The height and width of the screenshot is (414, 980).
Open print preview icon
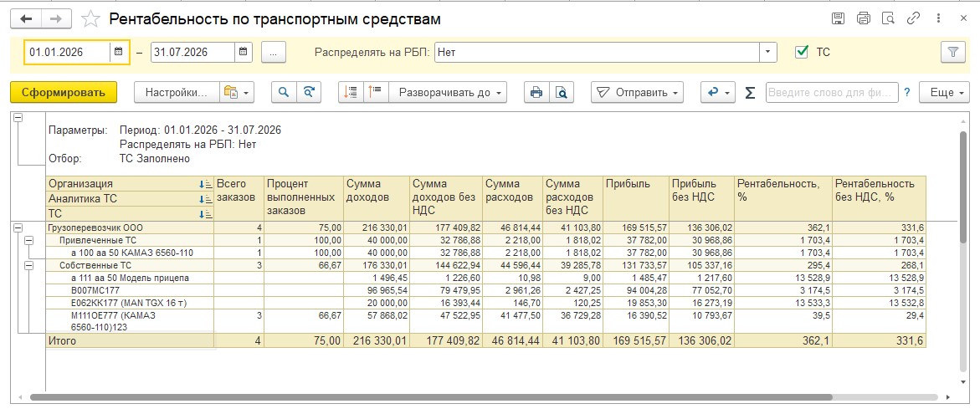point(562,92)
